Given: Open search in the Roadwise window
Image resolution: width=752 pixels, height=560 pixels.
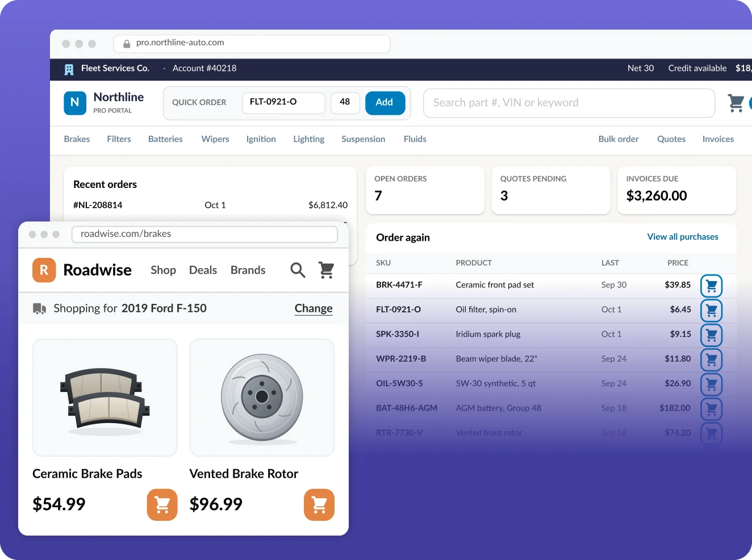Looking at the screenshot, I should click(298, 270).
